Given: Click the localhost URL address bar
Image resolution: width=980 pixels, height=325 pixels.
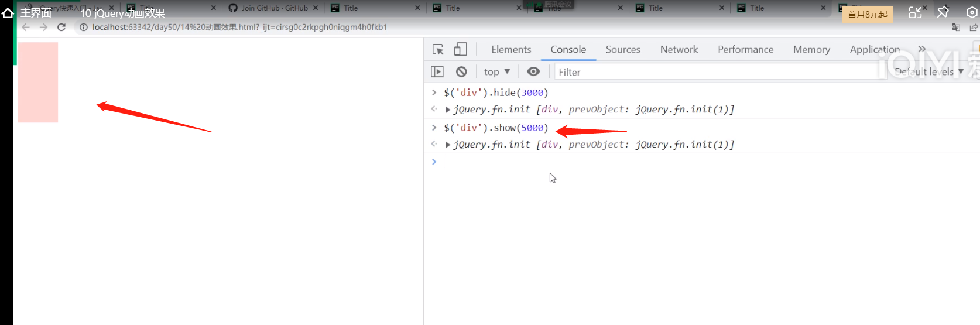Looking at the screenshot, I should (x=239, y=28).
